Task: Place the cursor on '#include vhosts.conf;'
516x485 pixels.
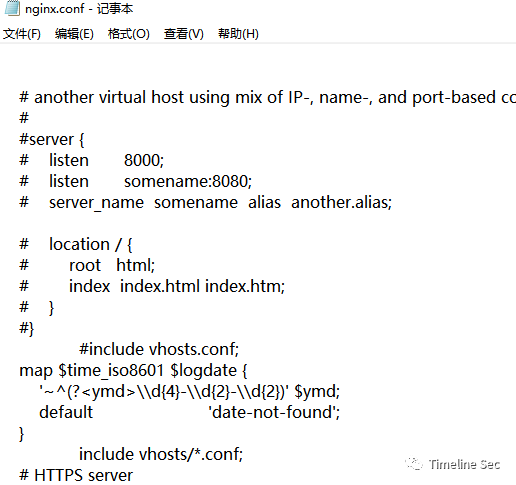Action: [159, 349]
